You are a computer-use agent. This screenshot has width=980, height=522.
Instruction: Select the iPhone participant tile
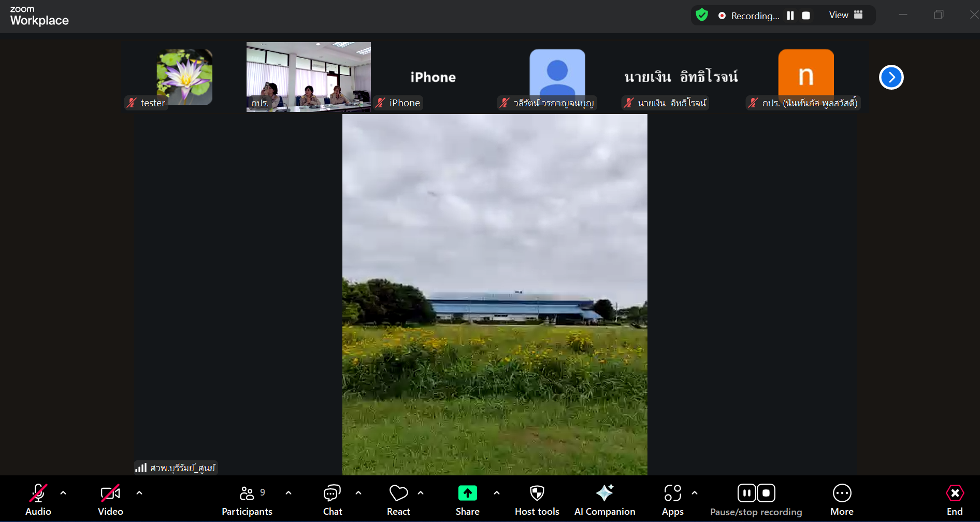433,77
